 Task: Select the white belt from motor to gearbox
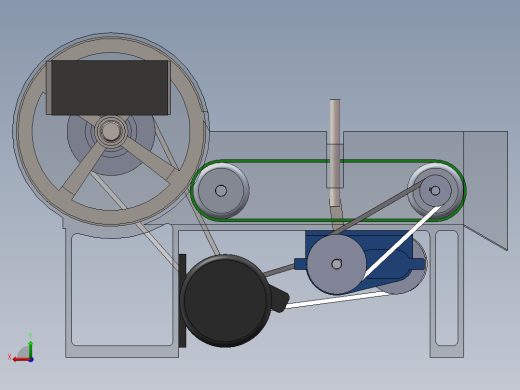click(x=337, y=300)
